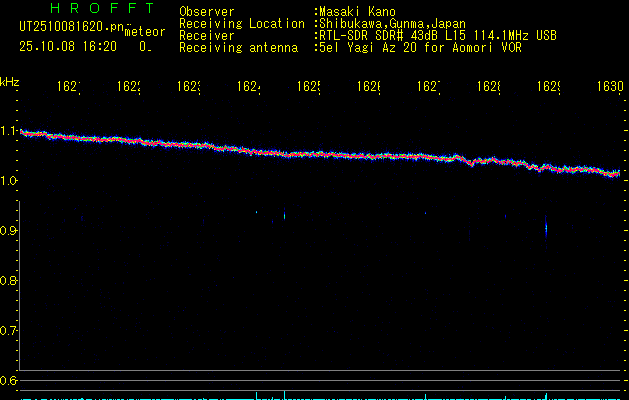Screen dimensions: 629x400
Task: Click the date-time stamp 25.10.08 16:20
Action: 69,46
